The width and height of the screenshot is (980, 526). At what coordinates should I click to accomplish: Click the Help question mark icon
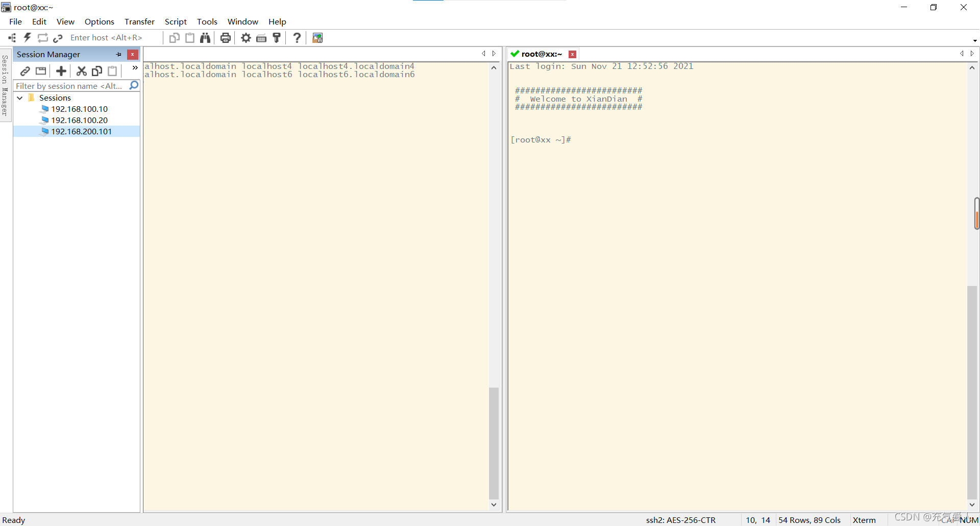tap(297, 38)
